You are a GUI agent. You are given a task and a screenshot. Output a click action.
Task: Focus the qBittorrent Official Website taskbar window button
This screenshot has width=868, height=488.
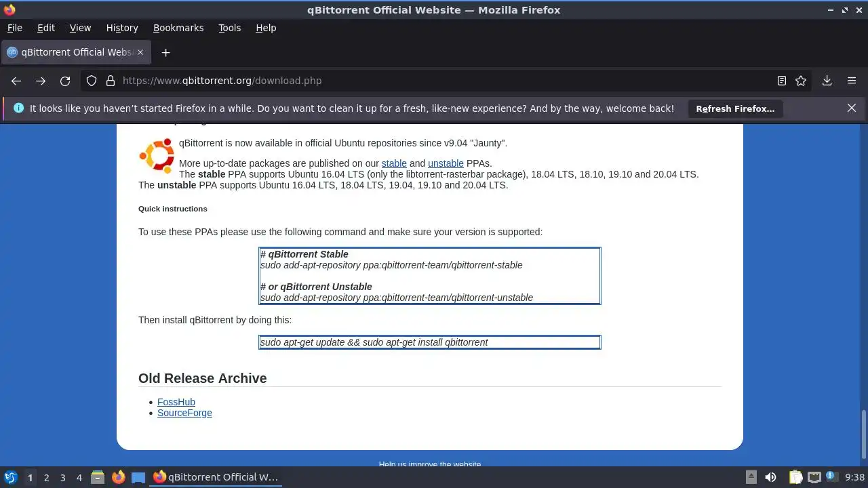pyautogui.click(x=216, y=477)
